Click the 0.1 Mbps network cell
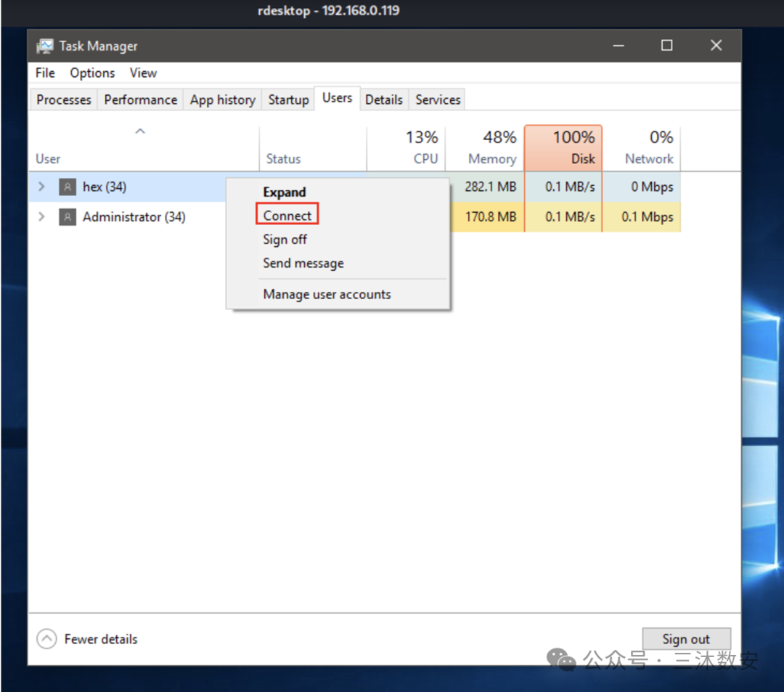Viewport: 784px width, 692px height. (642, 217)
